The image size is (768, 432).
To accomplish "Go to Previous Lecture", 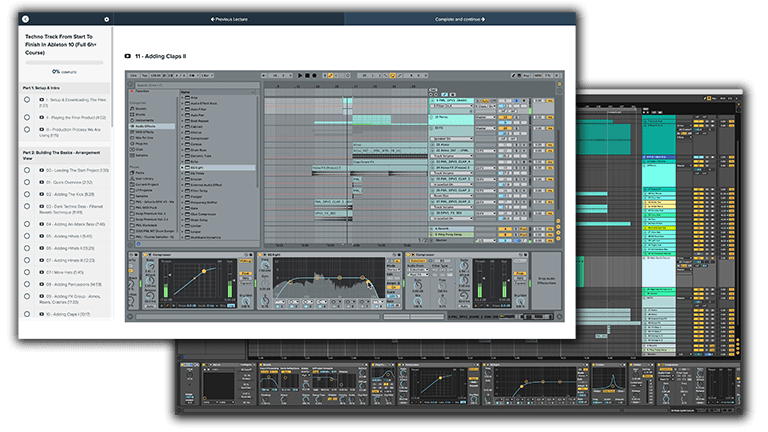I will coord(229,19).
